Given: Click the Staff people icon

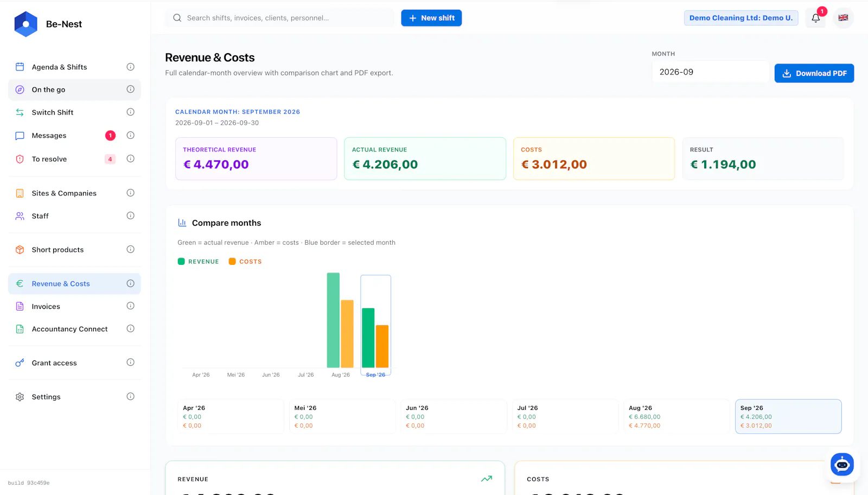Looking at the screenshot, I should [x=20, y=216].
